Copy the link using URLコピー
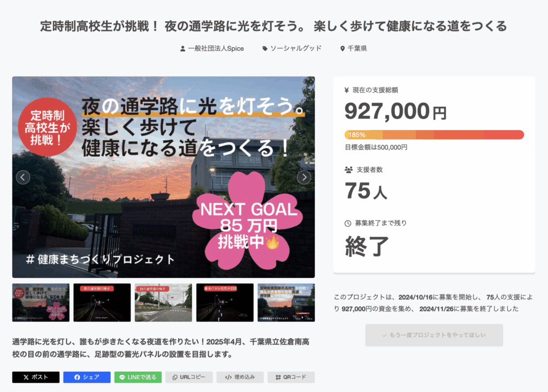The height and width of the screenshot is (392, 548). [189, 377]
